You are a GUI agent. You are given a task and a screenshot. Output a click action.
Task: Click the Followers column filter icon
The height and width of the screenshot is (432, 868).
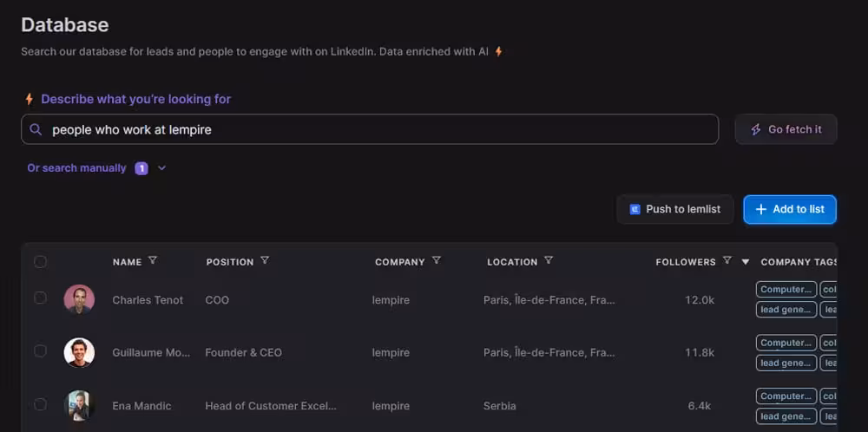click(727, 261)
